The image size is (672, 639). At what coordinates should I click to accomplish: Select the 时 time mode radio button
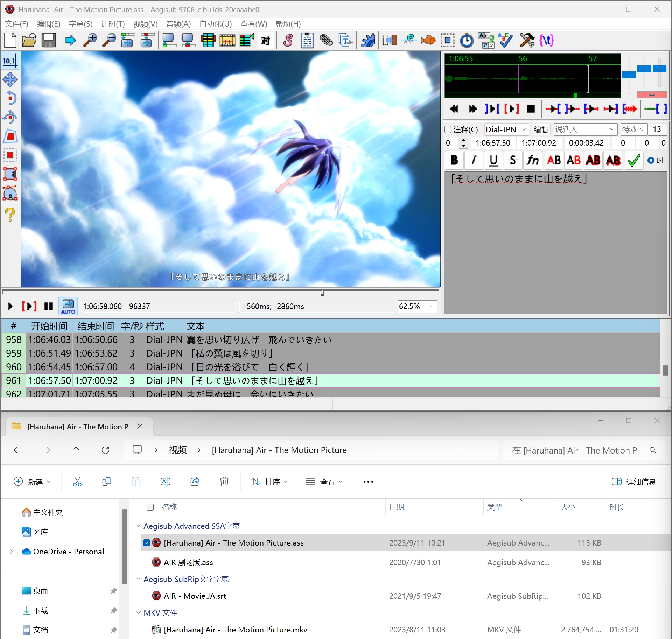[651, 160]
